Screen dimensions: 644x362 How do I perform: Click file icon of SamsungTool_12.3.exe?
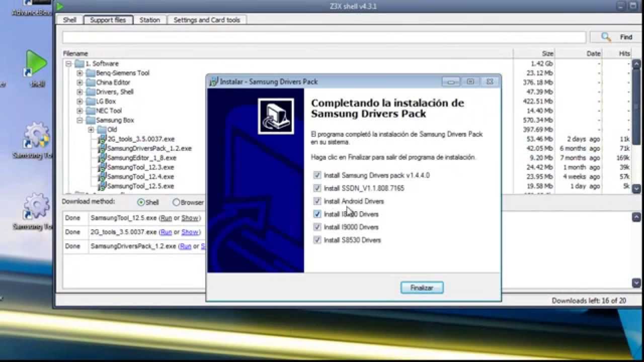102,167
